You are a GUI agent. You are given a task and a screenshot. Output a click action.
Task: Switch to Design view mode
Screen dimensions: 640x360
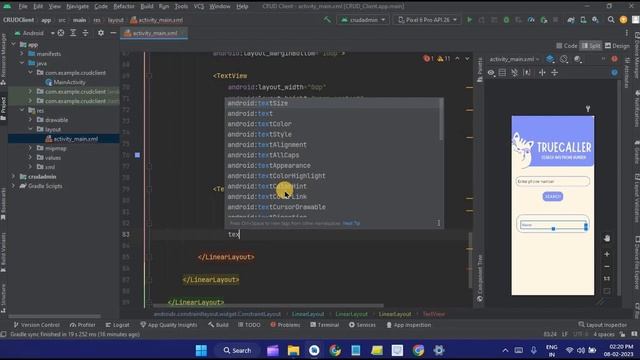tap(617, 46)
